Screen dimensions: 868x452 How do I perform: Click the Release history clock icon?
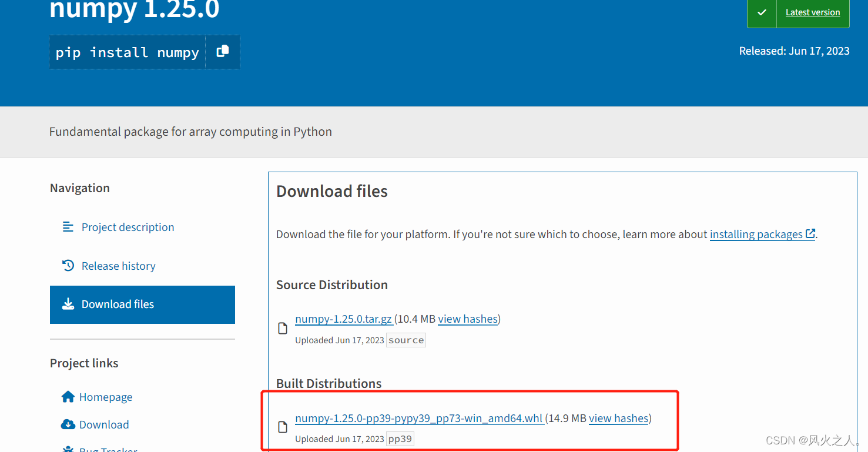click(69, 265)
